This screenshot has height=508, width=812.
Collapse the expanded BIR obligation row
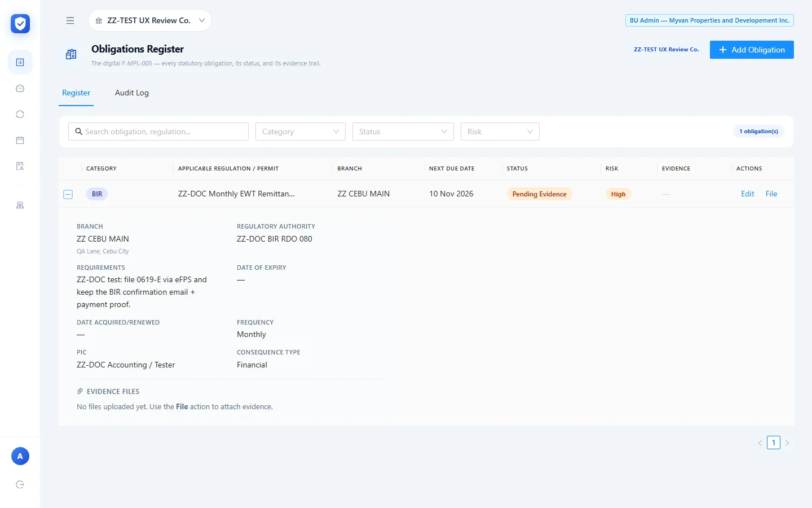pos(68,194)
